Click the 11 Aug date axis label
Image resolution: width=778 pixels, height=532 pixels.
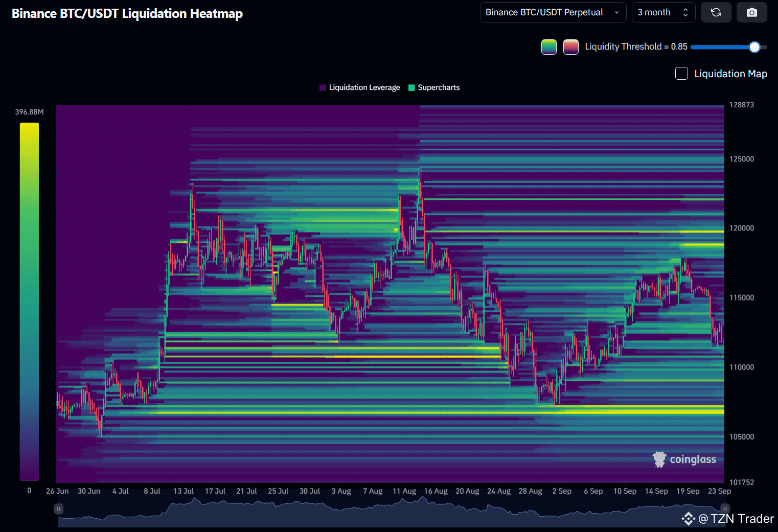[404, 491]
